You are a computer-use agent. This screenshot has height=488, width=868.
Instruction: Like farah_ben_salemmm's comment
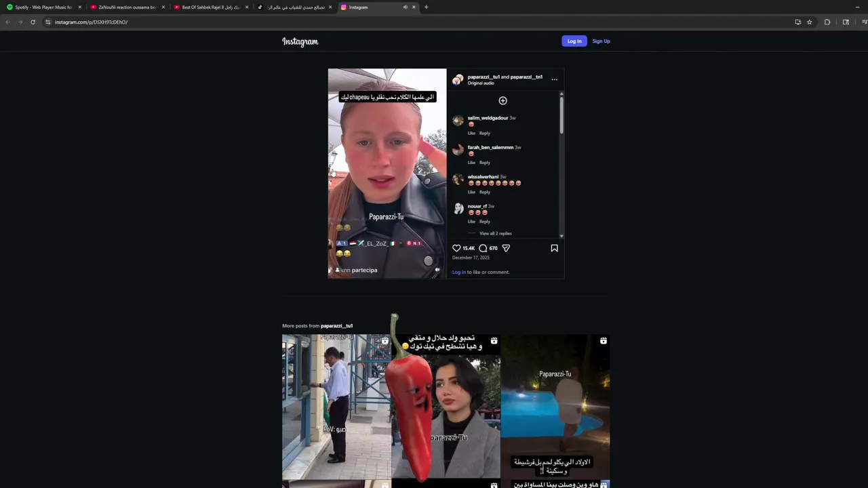click(x=471, y=163)
